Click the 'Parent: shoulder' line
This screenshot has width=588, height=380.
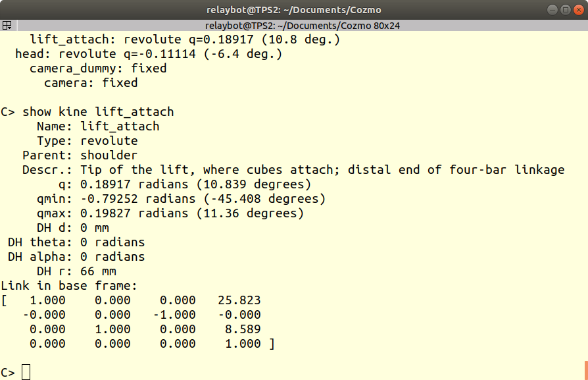(80, 155)
